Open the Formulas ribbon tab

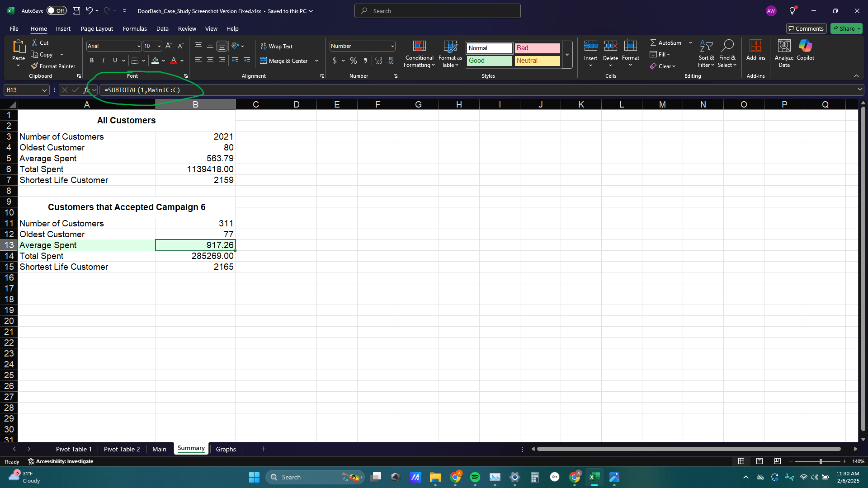click(x=135, y=28)
